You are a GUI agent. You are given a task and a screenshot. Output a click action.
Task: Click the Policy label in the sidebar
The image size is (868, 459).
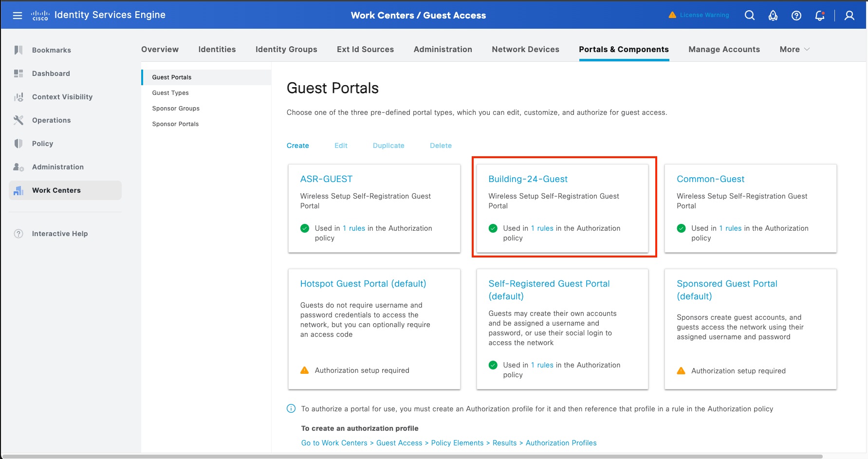tap(43, 144)
